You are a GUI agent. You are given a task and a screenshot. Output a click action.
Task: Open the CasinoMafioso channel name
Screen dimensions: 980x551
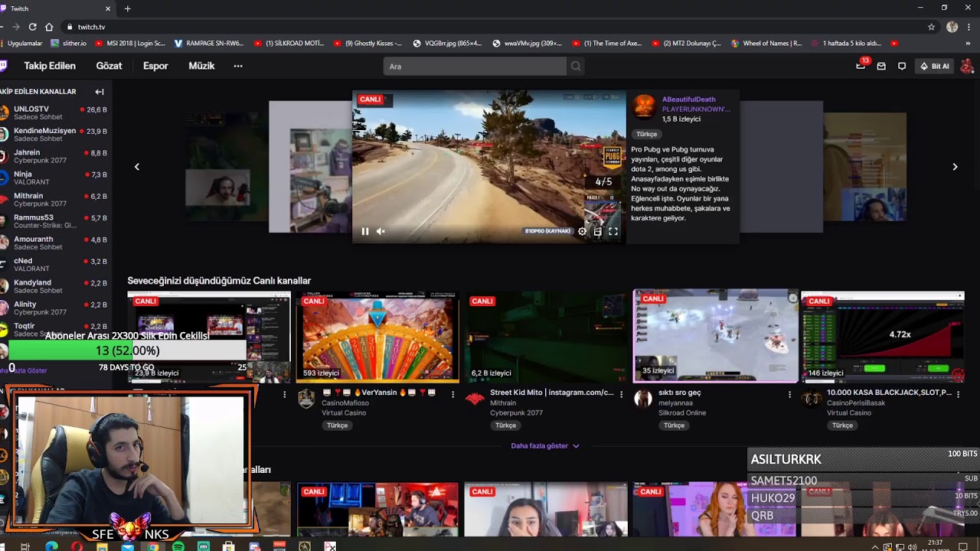(x=345, y=403)
